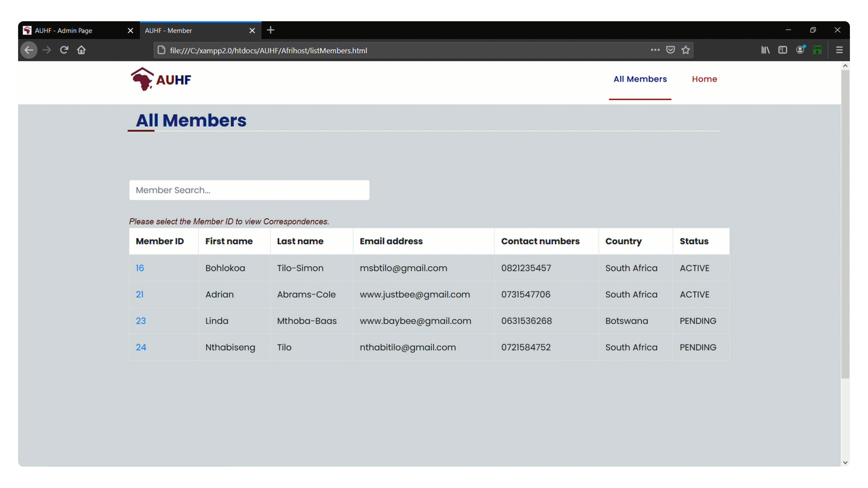868x488 pixels.
Task: Click the email www.baybee@gmail.com
Action: [x=415, y=321]
